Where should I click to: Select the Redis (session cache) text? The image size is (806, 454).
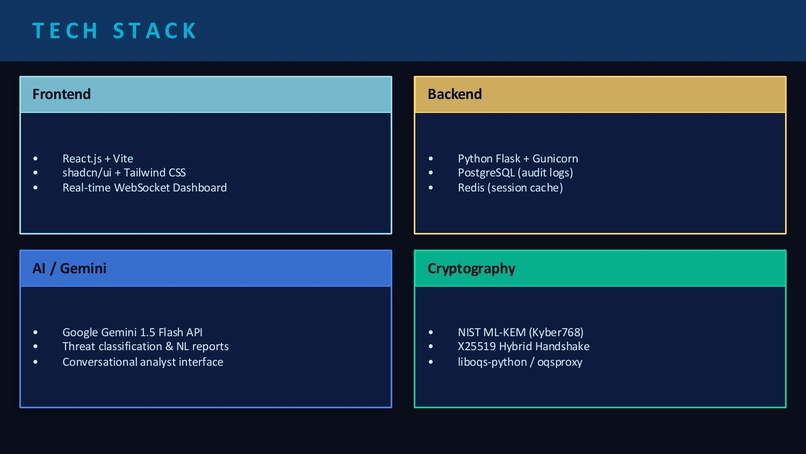(x=510, y=188)
